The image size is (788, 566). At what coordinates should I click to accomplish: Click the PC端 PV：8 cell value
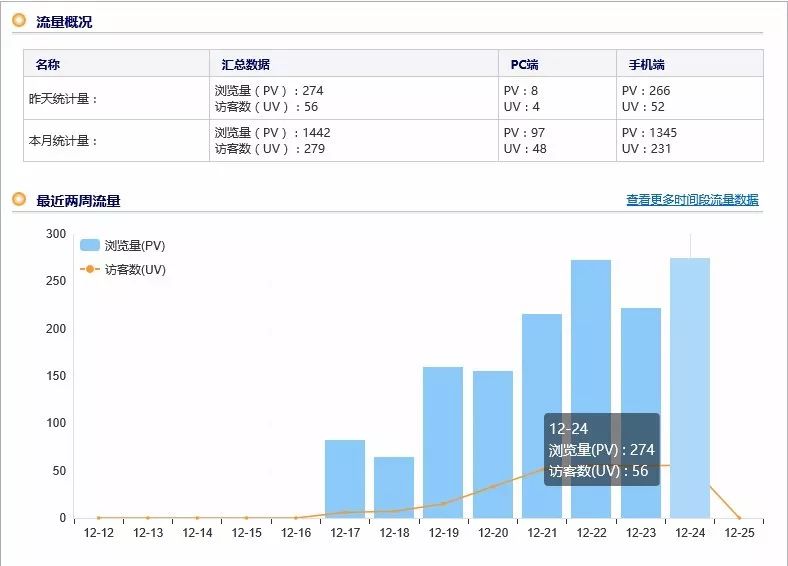click(521, 90)
